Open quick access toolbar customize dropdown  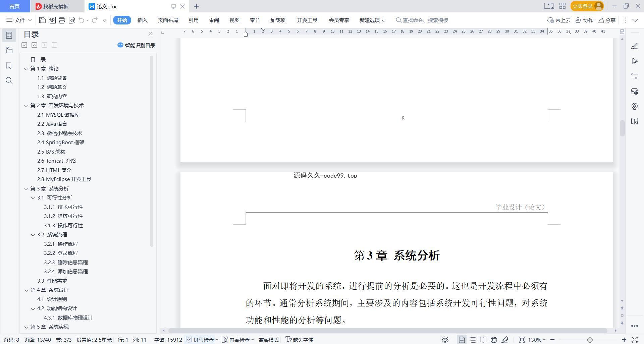tap(105, 20)
